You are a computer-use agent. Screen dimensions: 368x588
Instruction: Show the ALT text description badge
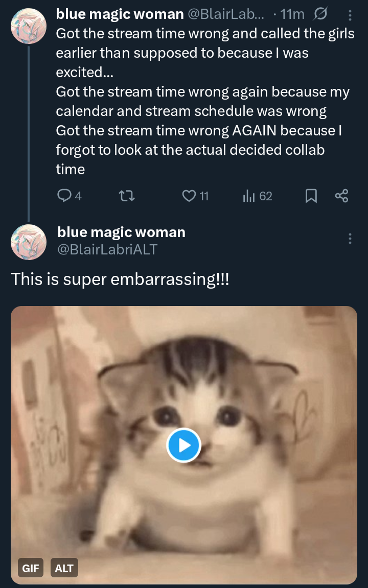pyautogui.click(x=64, y=568)
